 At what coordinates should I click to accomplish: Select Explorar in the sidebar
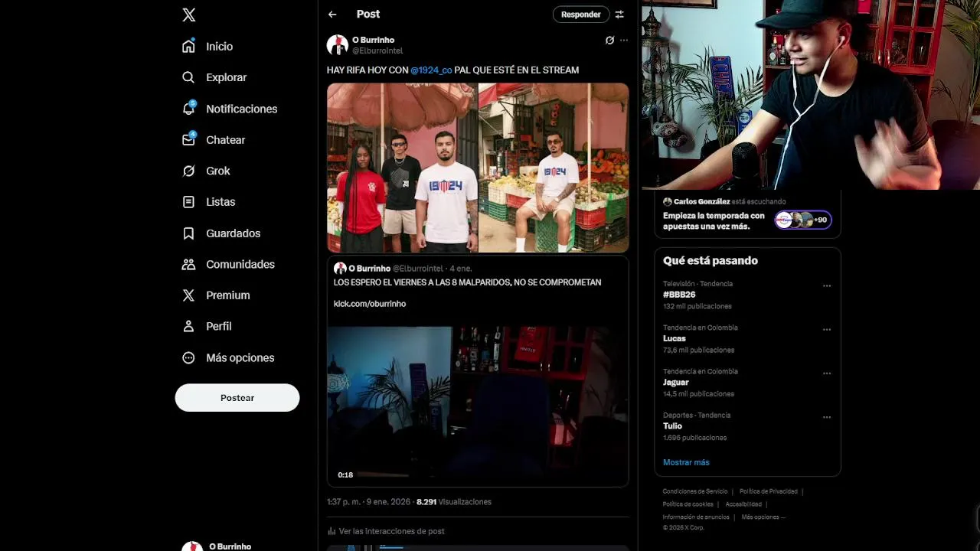(x=226, y=77)
